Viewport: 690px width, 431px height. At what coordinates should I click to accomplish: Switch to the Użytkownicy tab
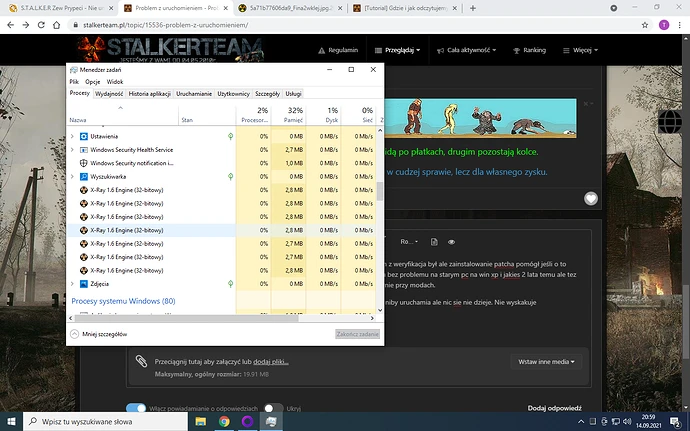(234, 94)
